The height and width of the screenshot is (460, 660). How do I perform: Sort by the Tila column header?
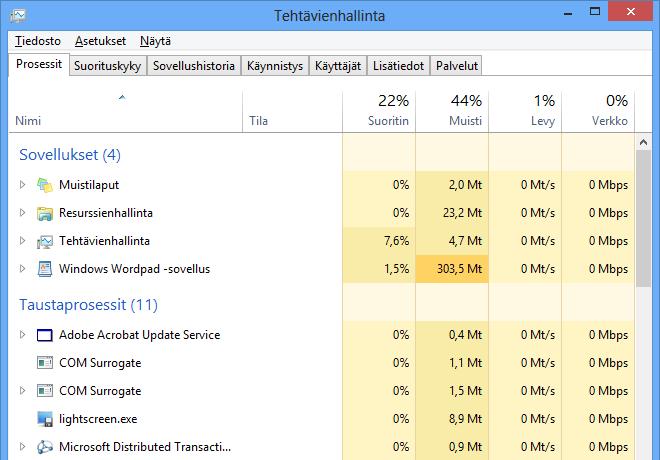click(x=293, y=112)
